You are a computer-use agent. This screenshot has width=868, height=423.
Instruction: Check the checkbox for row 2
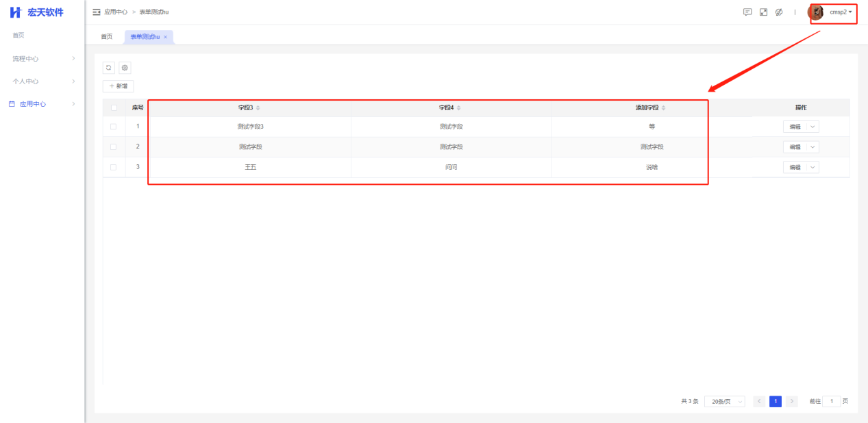[x=114, y=146]
